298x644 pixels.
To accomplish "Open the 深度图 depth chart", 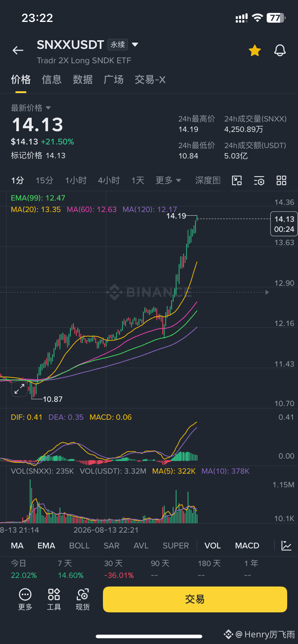I will pyautogui.click(x=208, y=180).
